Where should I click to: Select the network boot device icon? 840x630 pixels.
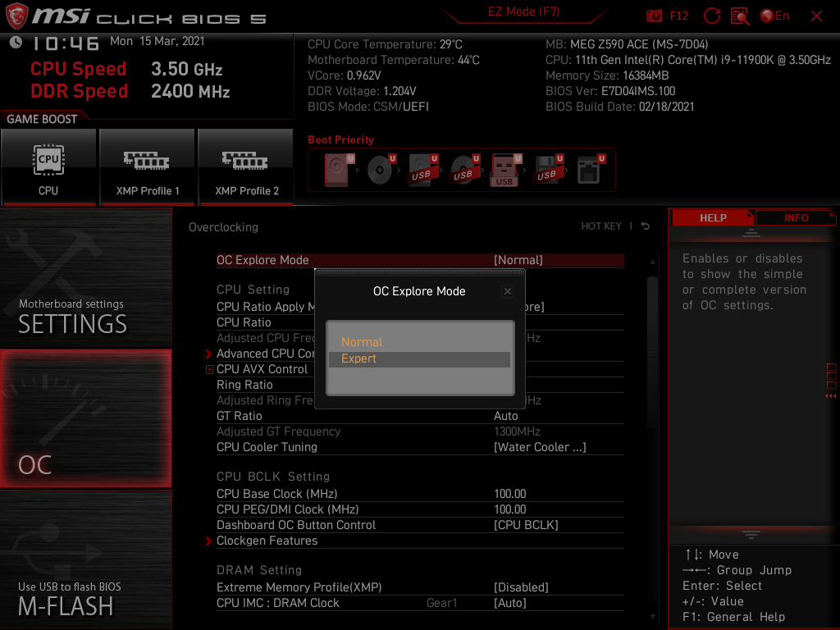(591, 170)
